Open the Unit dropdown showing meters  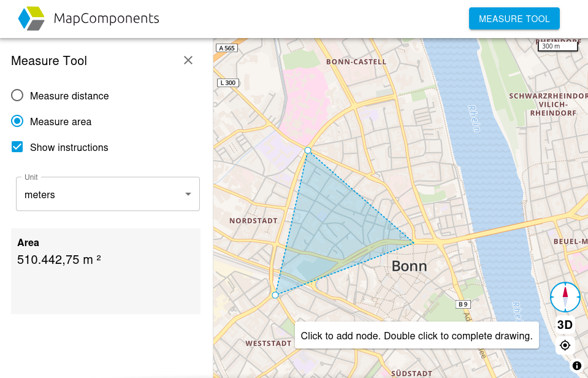[x=108, y=194]
